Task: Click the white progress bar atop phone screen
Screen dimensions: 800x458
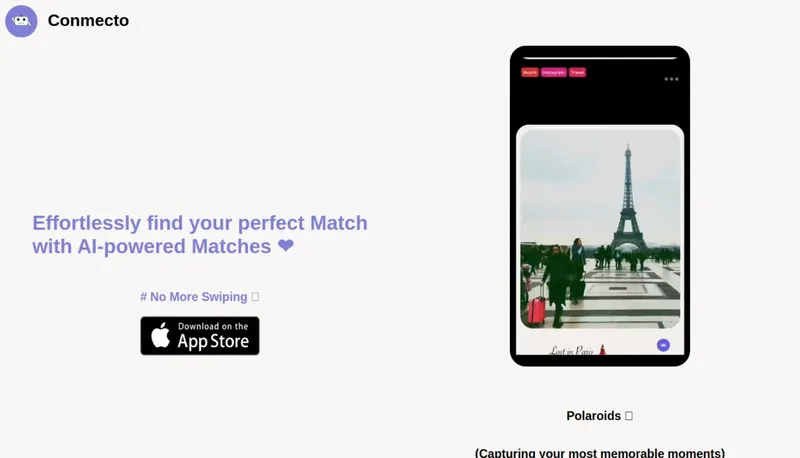Action: [x=600, y=58]
